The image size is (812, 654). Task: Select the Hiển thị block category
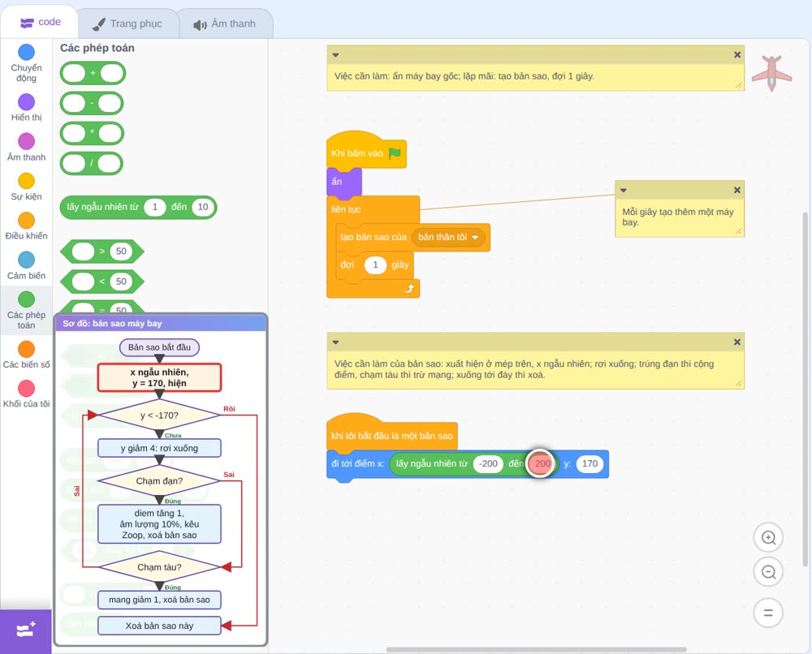27,108
